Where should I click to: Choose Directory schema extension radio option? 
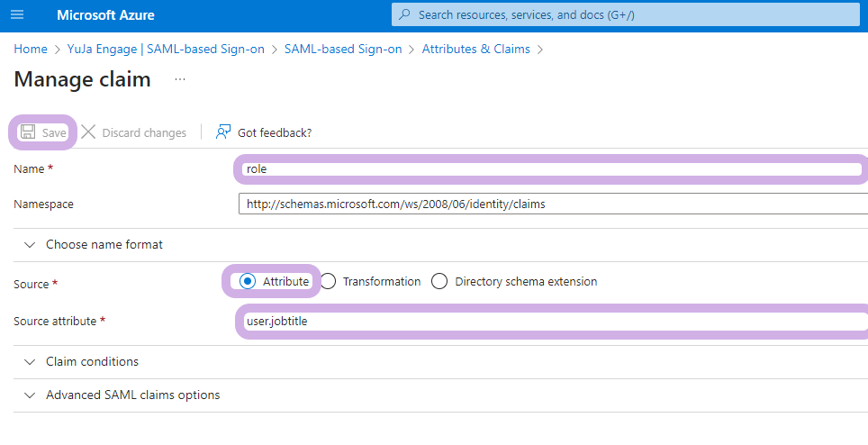(x=439, y=282)
